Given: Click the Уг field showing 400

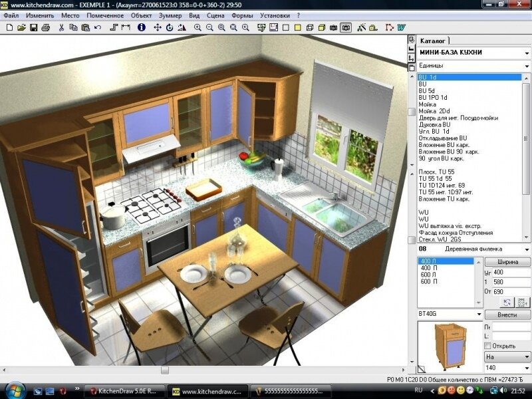Looking at the screenshot, I should coord(511,272).
